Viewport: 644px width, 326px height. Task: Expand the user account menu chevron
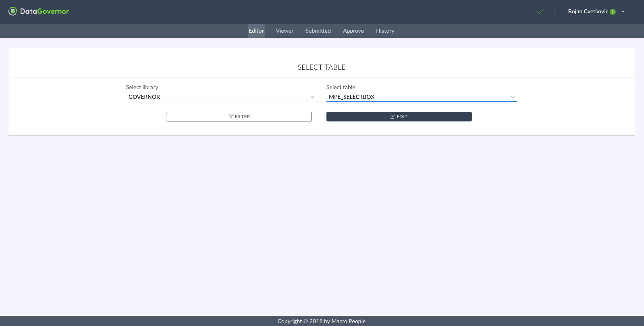click(623, 12)
